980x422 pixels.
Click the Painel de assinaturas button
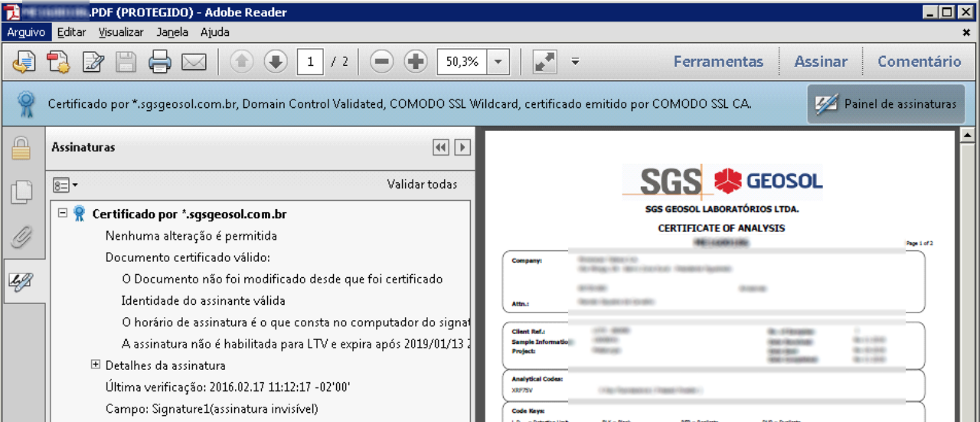[886, 104]
